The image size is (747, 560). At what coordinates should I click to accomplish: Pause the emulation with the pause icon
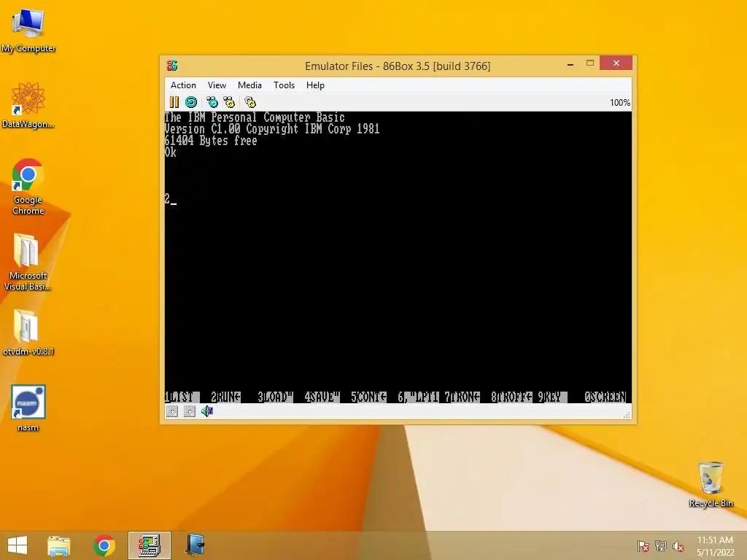(x=174, y=102)
